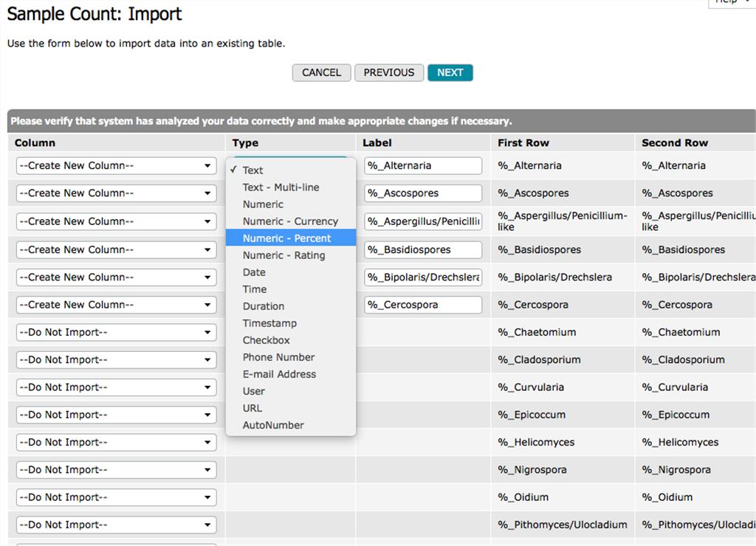Edit the %_Ascospores label field

(x=422, y=193)
